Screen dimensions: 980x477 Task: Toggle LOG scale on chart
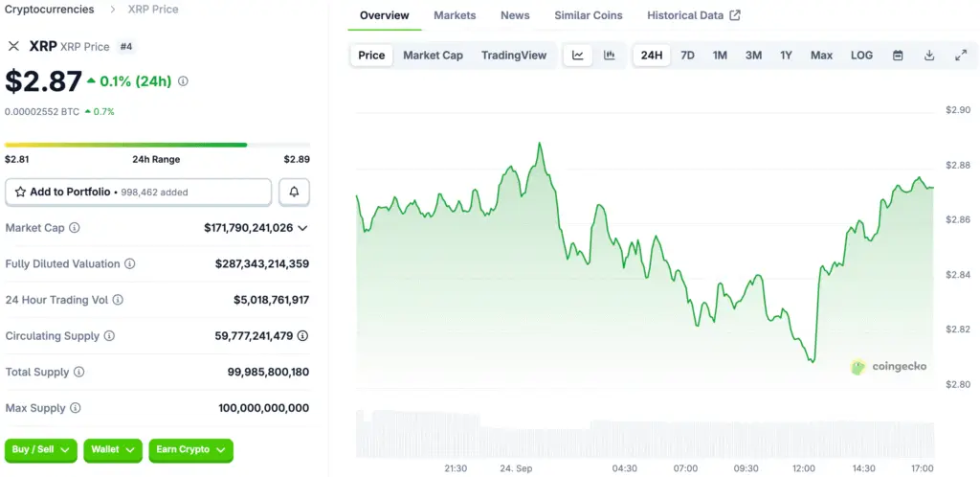[861, 56]
